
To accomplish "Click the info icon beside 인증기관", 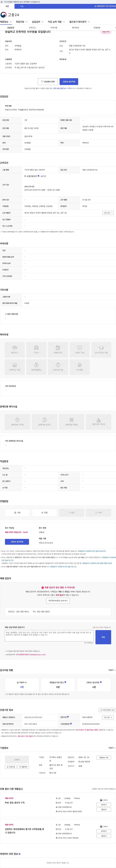I will point(68,717).
